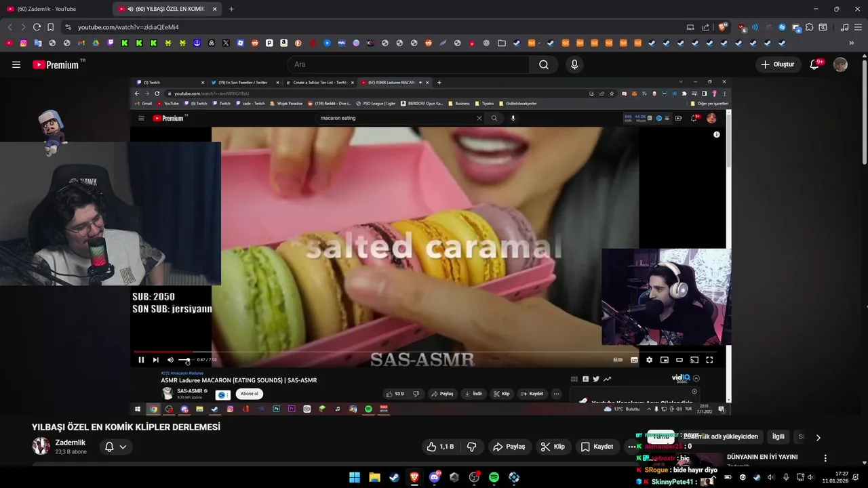Open the YouTube guide hamburger menu

coord(16,64)
